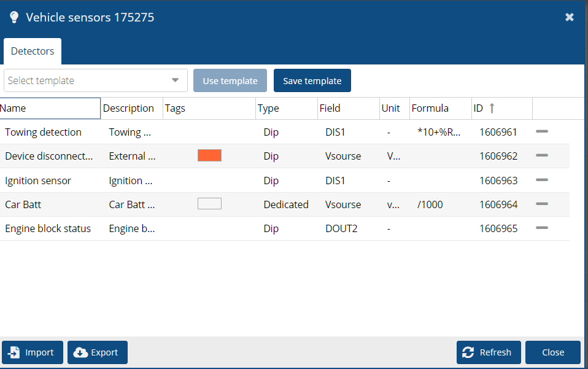This screenshot has width=588, height=369.
Task: Click minus icon on Car Batt row
Action: (541, 204)
